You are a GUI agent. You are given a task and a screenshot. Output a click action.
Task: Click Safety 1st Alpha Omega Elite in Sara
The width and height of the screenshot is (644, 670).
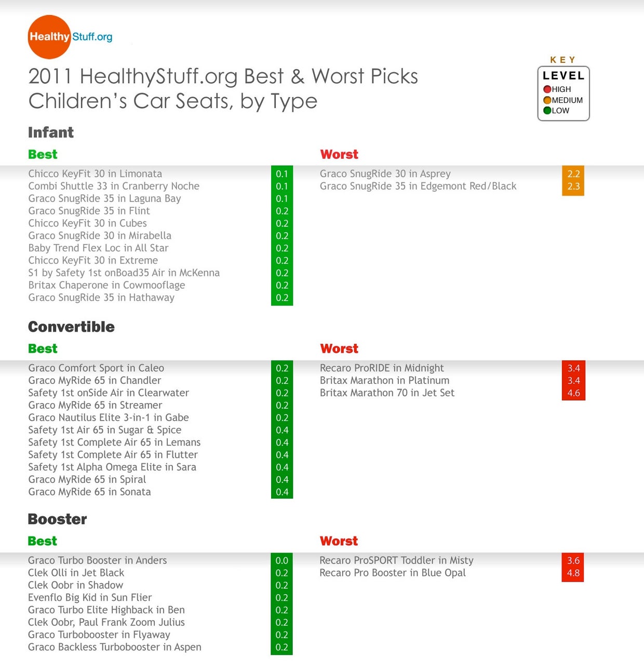[x=112, y=467]
